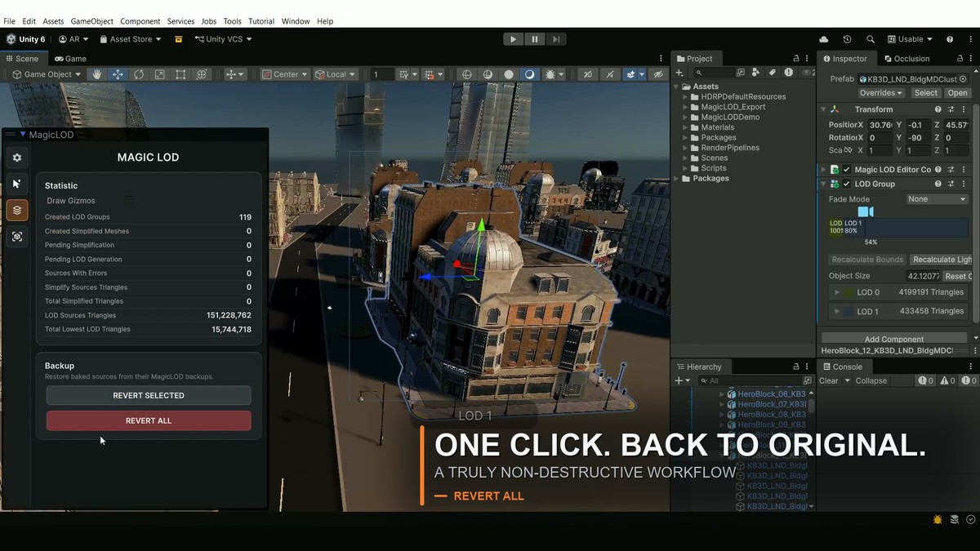Image resolution: width=980 pixels, height=551 pixels.
Task: Open MagicLOD layers statistics tab
Action: 17,210
